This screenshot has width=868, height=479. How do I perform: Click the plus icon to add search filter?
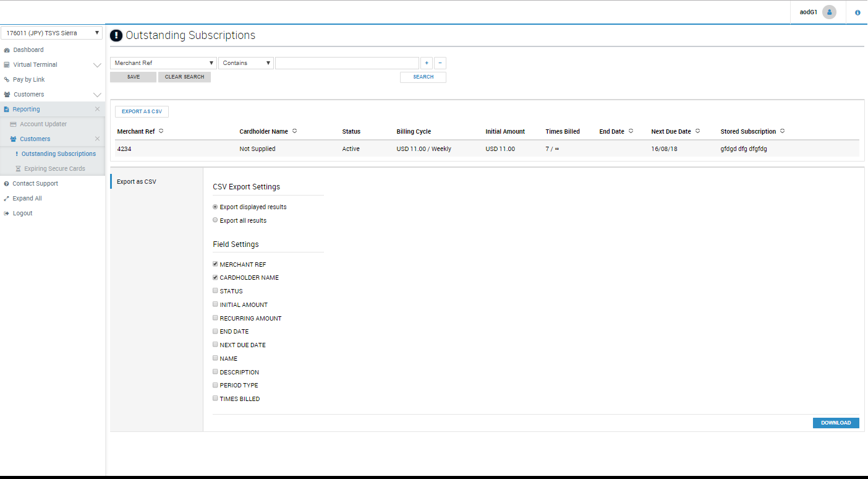click(x=427, y=63)
